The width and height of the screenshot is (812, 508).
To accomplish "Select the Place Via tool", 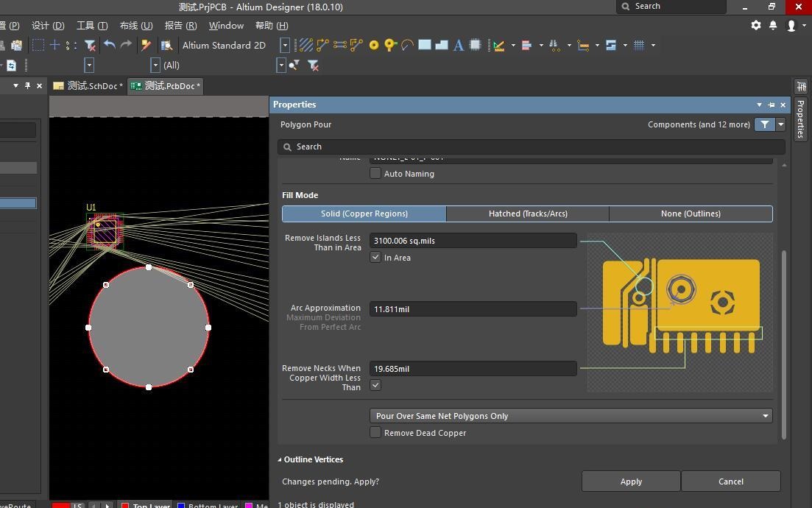I will pos(390,45).
